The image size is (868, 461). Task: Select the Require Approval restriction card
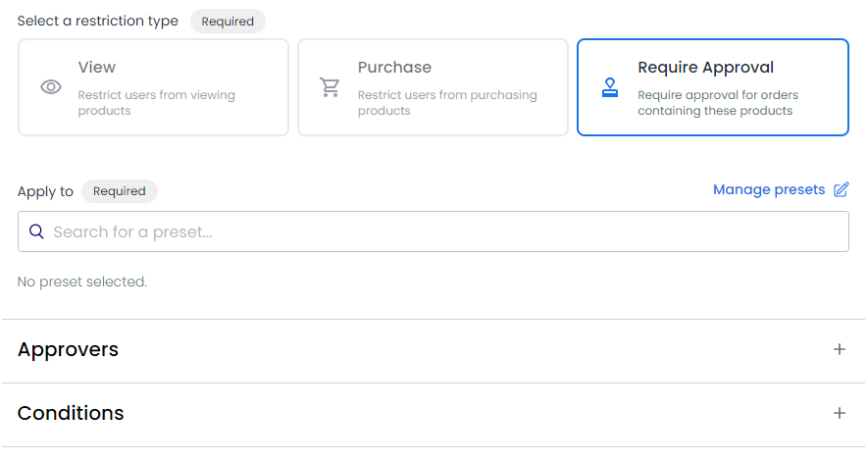click(712, 87)
